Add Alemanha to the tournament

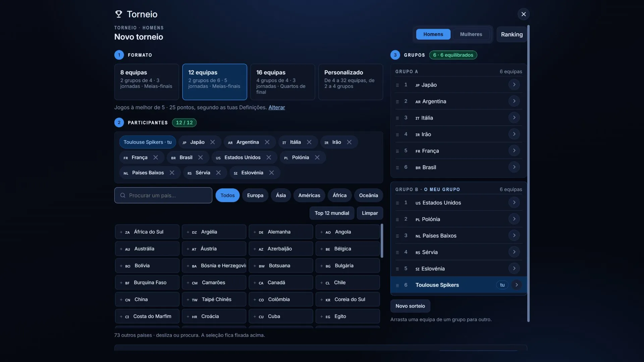point(281,232)
